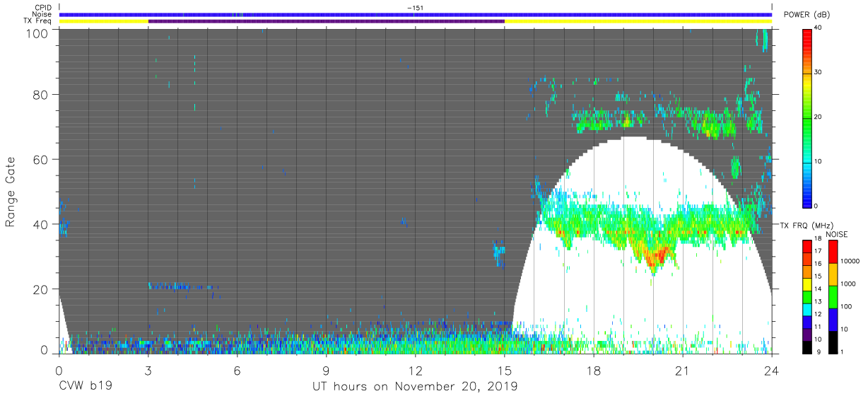The image size is (868, 401).
Task: Click the green swatch in the NOISE legend
Action: coord(832,296)
